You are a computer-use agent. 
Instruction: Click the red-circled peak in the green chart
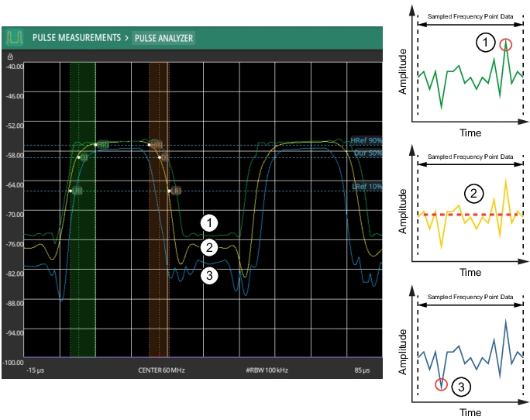(x=506, y=45)
